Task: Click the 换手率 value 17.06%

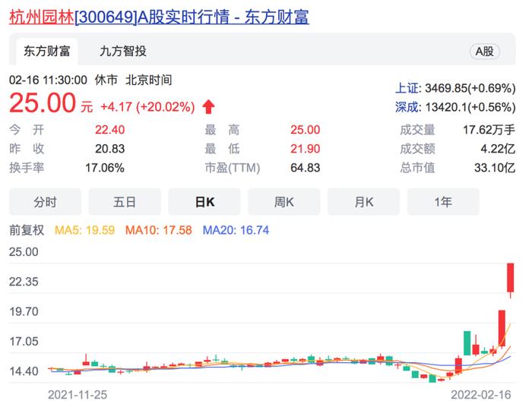Action: click(x=105, y=168)
